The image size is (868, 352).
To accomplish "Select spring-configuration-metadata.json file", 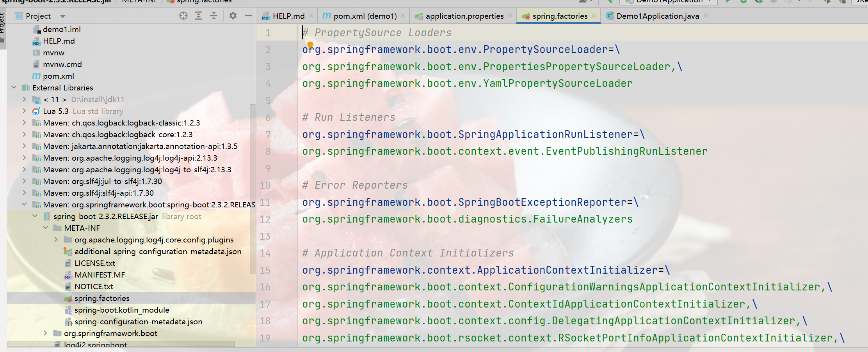I will tap(138, 322).
